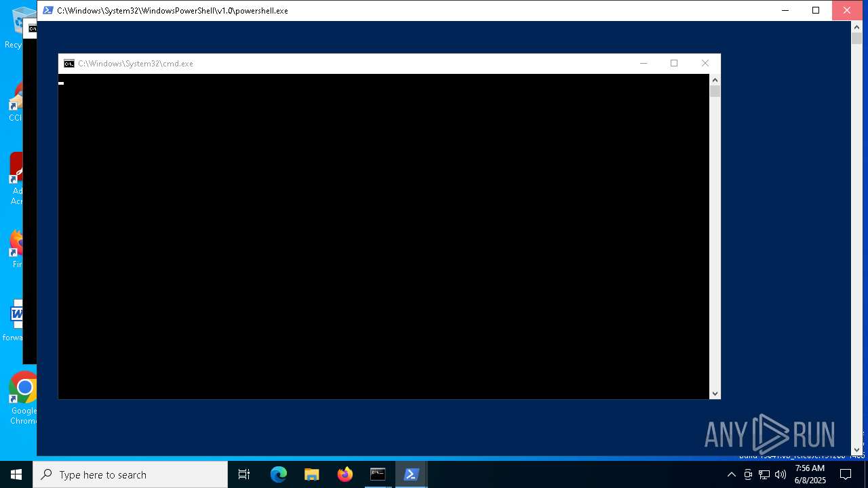The height and width of the screenshot is (488, 868).
Task: Select the Firefox desktop shortcut
Action: tap(18, 249)
